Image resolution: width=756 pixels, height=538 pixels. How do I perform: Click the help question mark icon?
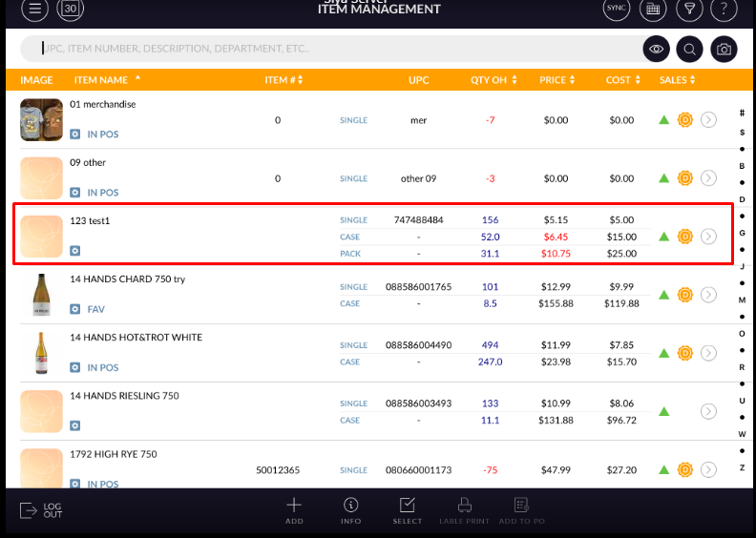pos(724,10)
